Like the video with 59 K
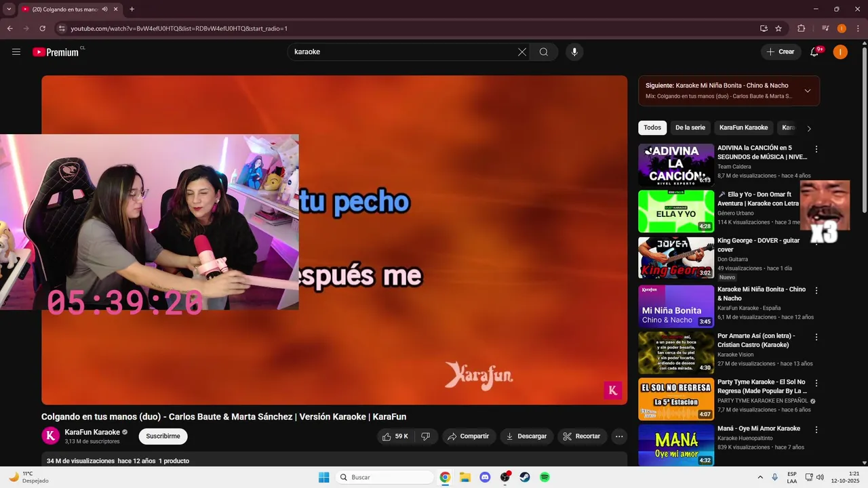Image resolution: width=868 pixels, height=488 pixels. pyautogui.click(x=395, y=436)
